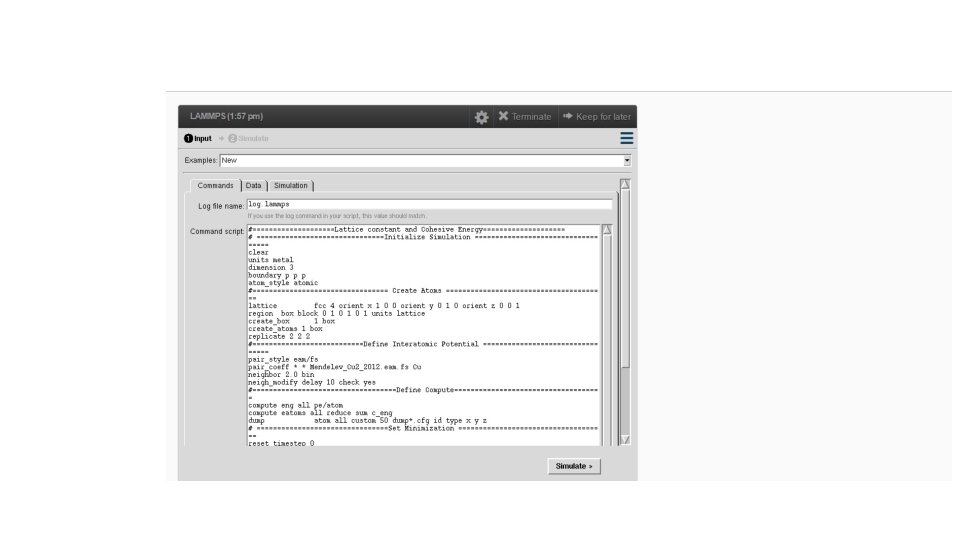Click the 'units metal' script line
The width and height of the screenshot is (960, 540).
271,260
